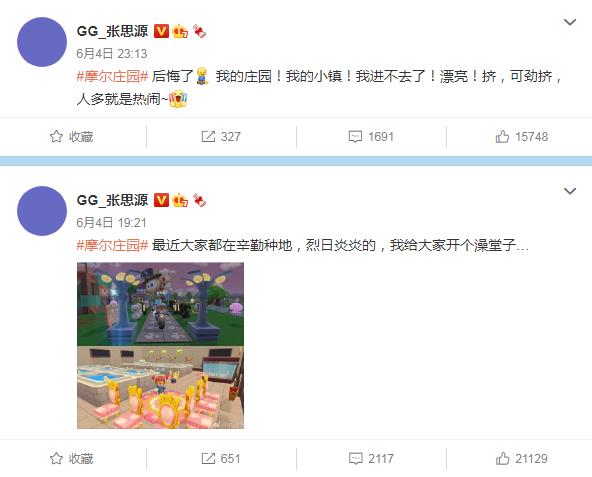The height and width of the screenshot is (477, 592).
Task: Open #摩尔庄园# hashtag in second post
Action: [x=112, y=245]
